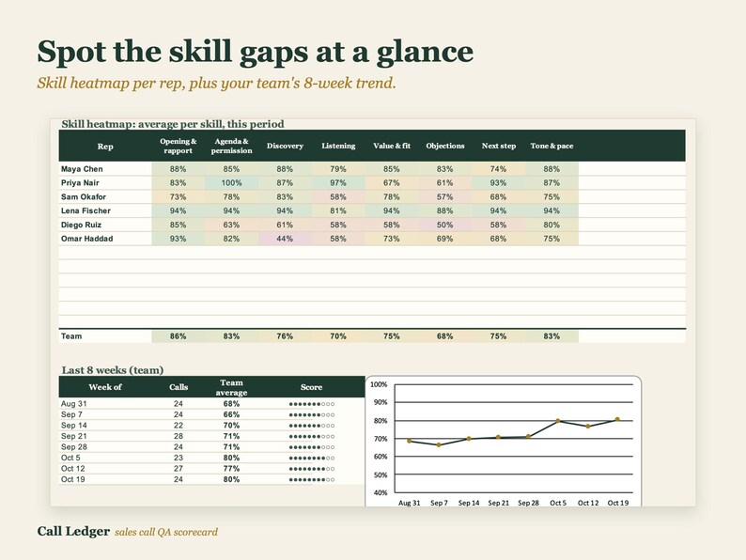Click the score dots for Oct 19
Image resolution: width=746 pixels, height=560 pixels.
pos(312,479)
